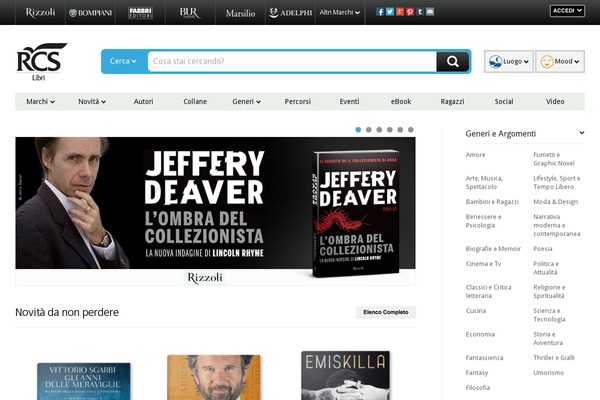The image size is (600, 400).
Task: Open the Twitter social icon
Action: [x=390, y=12]
